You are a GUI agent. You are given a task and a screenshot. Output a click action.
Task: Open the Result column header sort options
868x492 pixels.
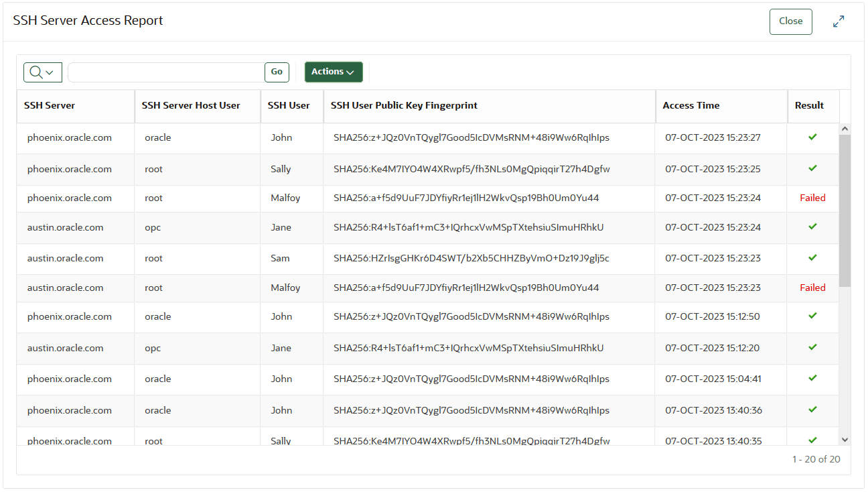(810, 105)
